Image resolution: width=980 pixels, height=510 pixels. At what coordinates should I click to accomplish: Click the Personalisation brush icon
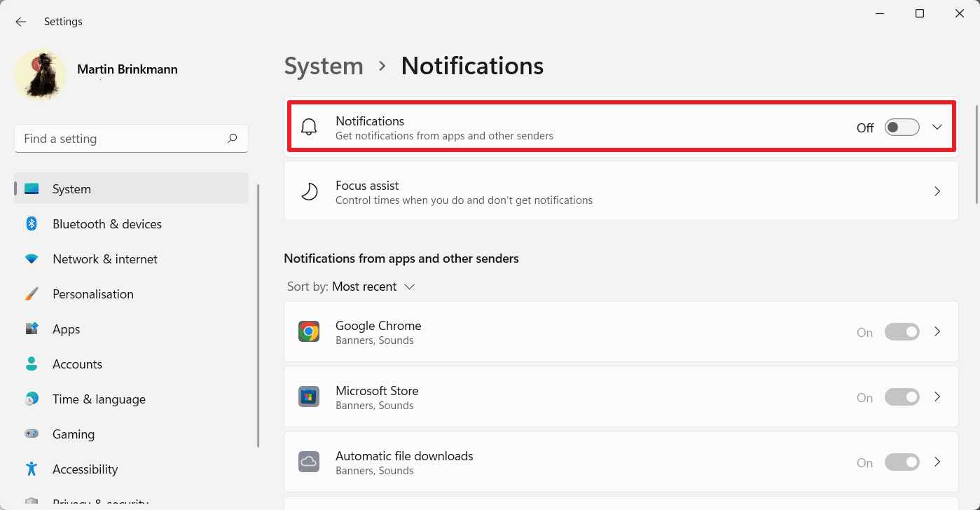[32, 294]
